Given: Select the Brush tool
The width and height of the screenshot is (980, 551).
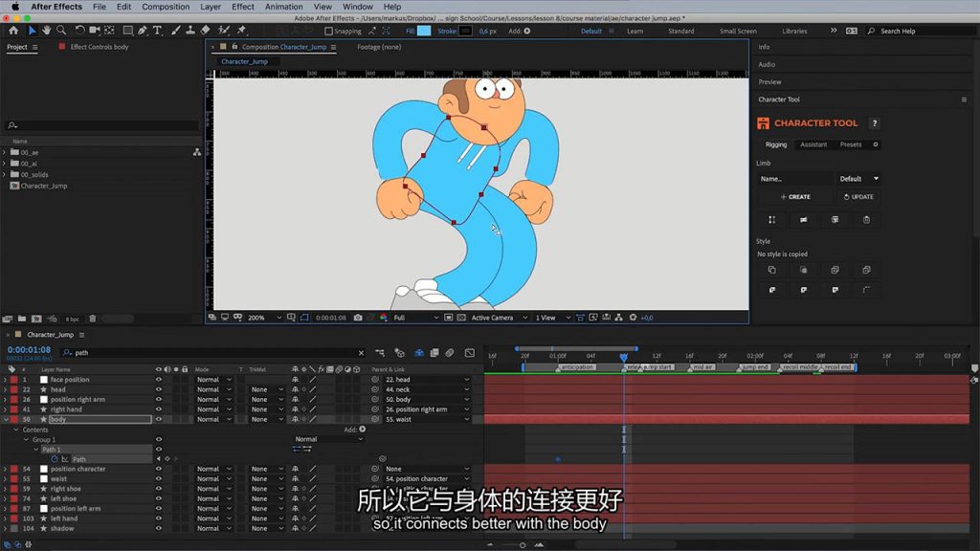Looking at the screenshot, I should [176, 30].
